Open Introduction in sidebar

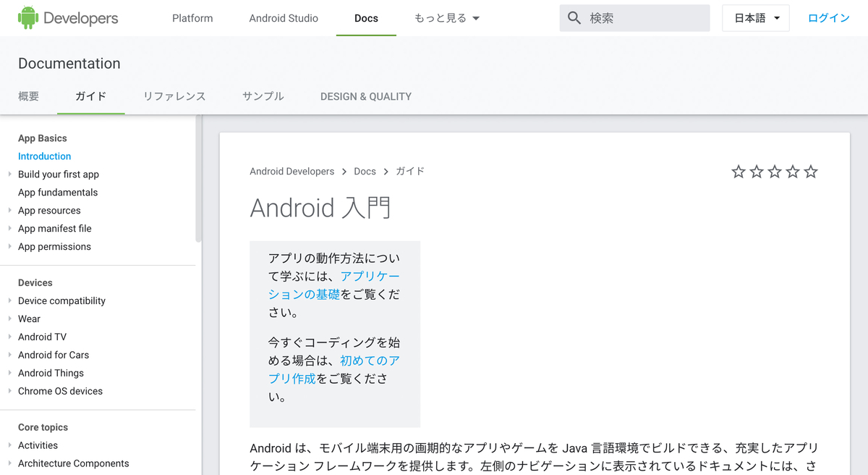(x=45, y=156)
